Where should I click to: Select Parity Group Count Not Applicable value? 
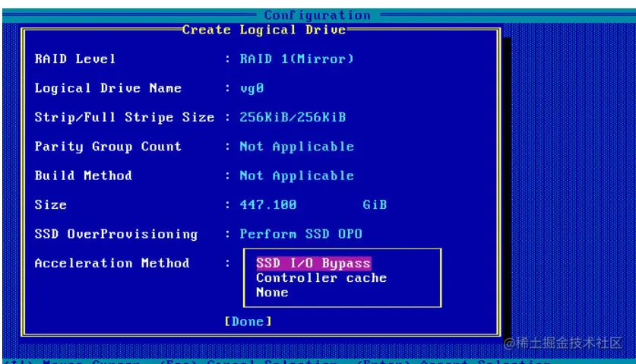coord(296,147)
